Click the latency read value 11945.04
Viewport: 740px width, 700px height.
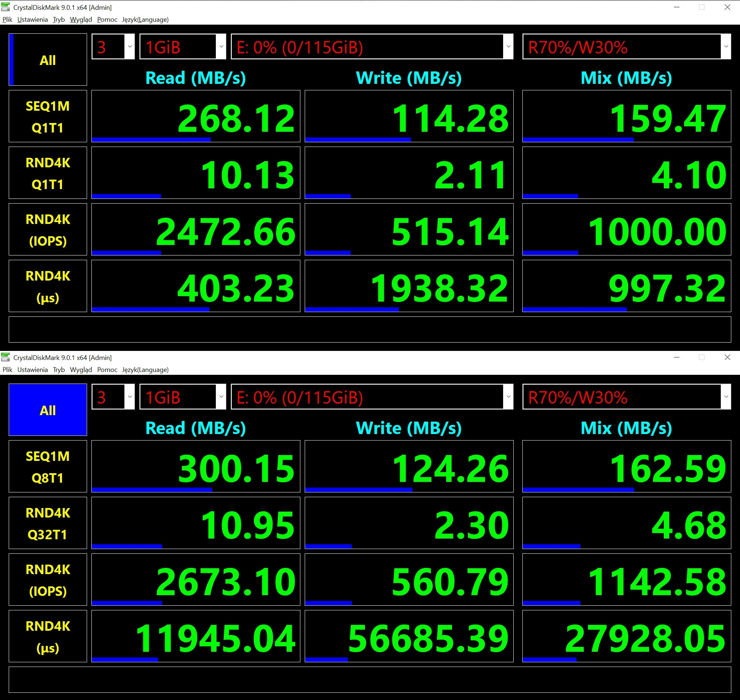(x=196, y=637)
